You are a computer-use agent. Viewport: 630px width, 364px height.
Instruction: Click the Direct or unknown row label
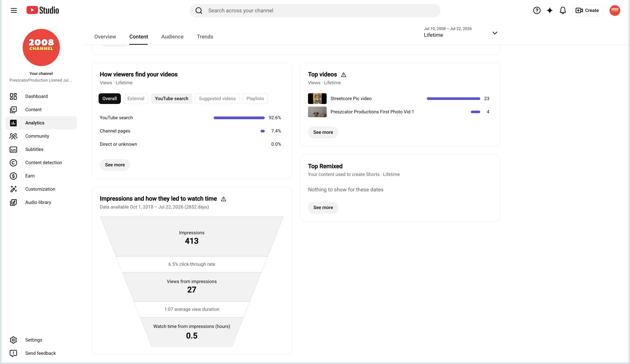118,144
